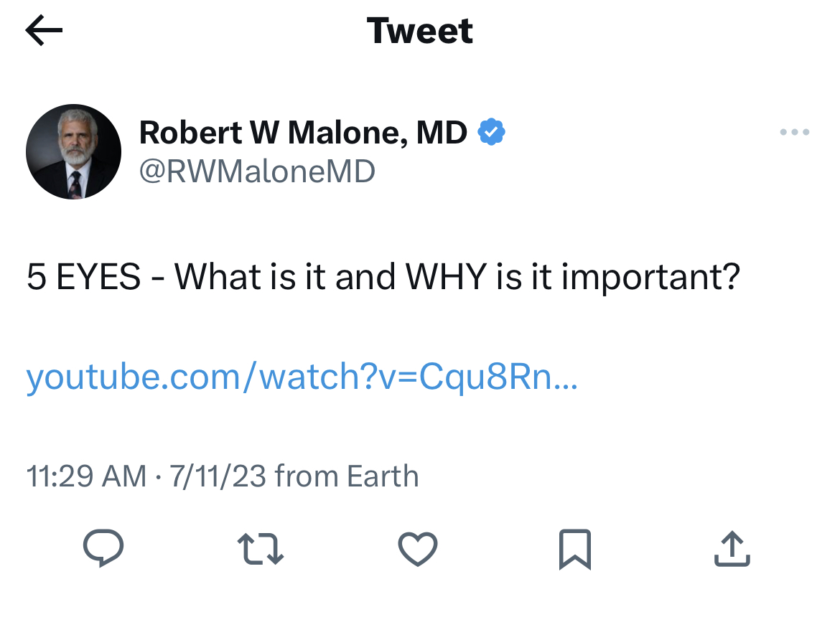The width and height of the screenshot is (840, 640).
Task: Go back using the left arrow
Action: pyautogui.click(x=44, y=30)
